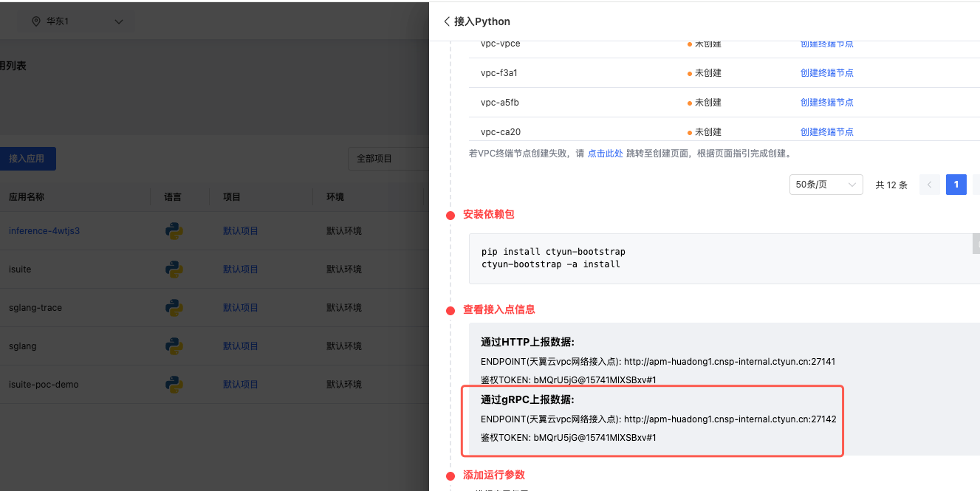Click the isuite application name
Image resolution: width=980 pixels, height=491 pixels.
coord(20,269)
